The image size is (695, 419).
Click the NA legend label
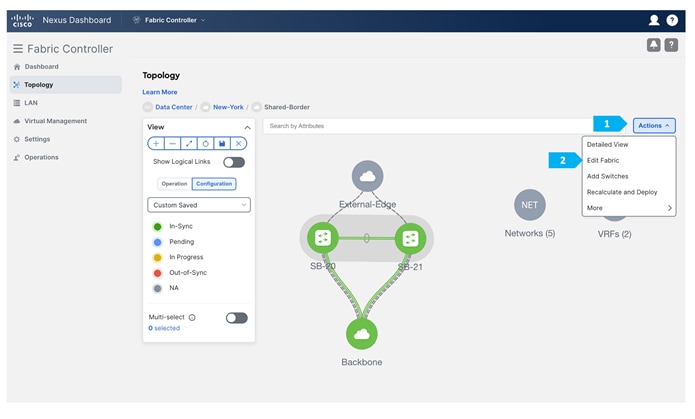coord(174,288)
